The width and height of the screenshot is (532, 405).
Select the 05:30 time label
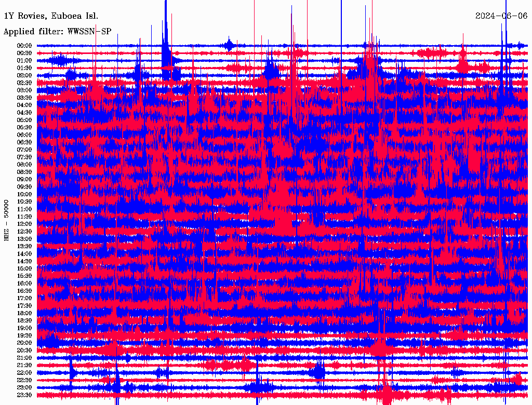click(24, 127)
